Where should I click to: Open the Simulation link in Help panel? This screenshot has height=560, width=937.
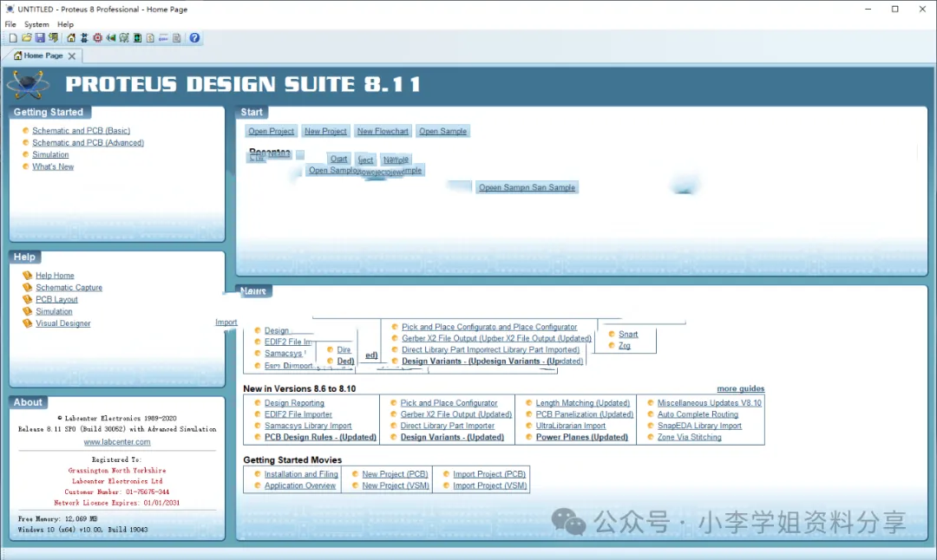54,311
